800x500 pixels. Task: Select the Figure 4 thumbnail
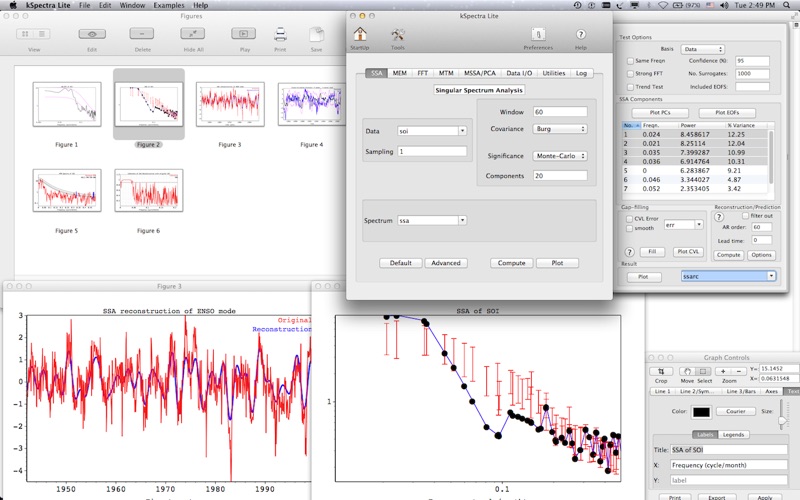(x=311, y=104)
